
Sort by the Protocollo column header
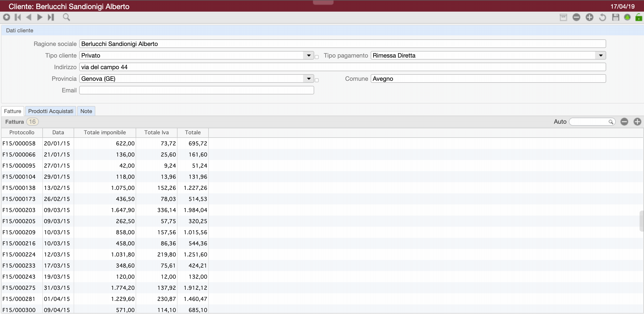pos(22,133)
